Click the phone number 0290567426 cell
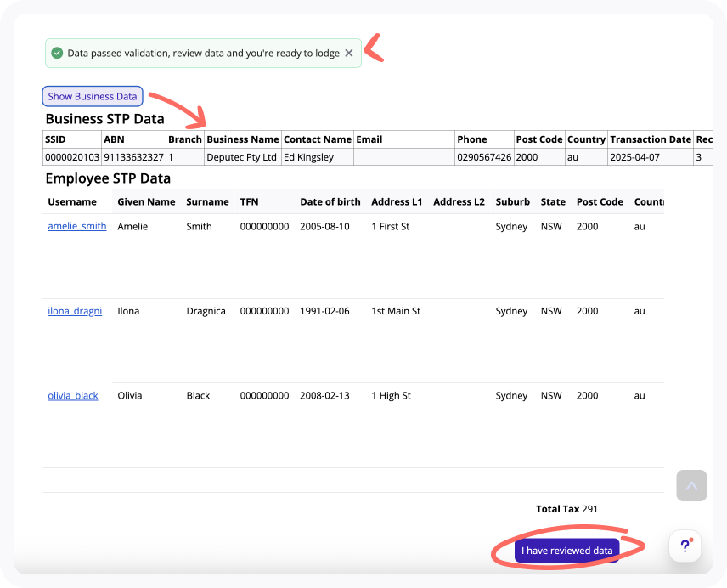 coord(484,157)
